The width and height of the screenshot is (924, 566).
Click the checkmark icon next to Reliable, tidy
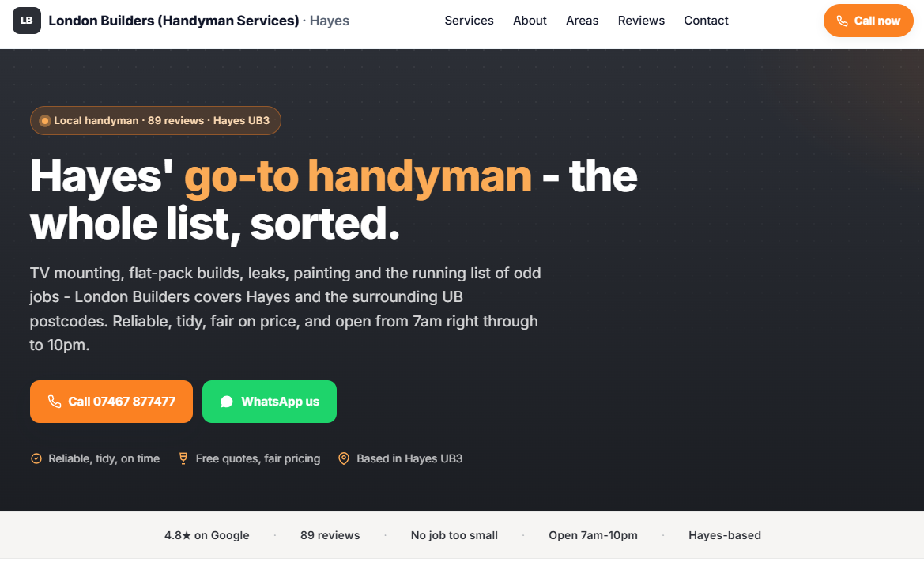(36, 458)
